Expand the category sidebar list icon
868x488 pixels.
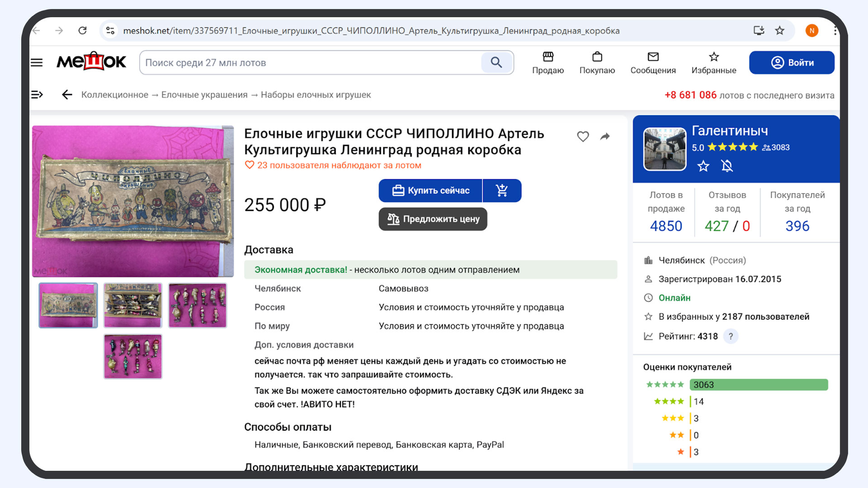pos(37,95)
